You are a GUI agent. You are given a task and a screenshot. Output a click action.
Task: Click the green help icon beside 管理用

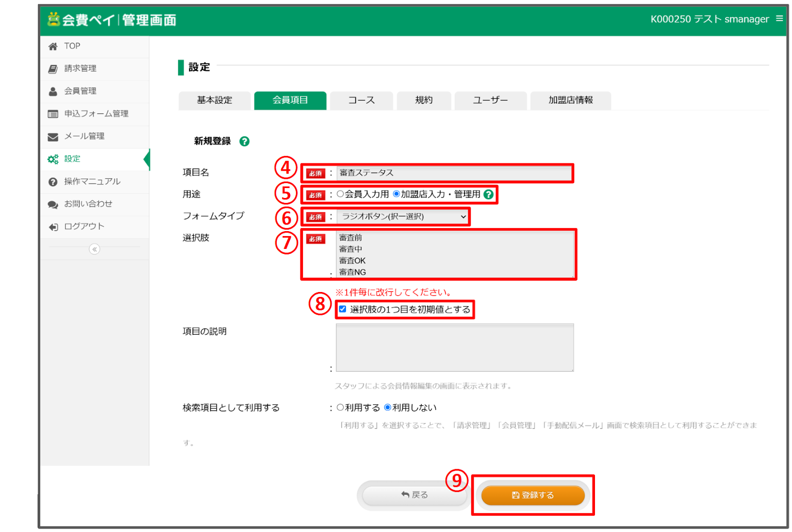click(489, 194)
